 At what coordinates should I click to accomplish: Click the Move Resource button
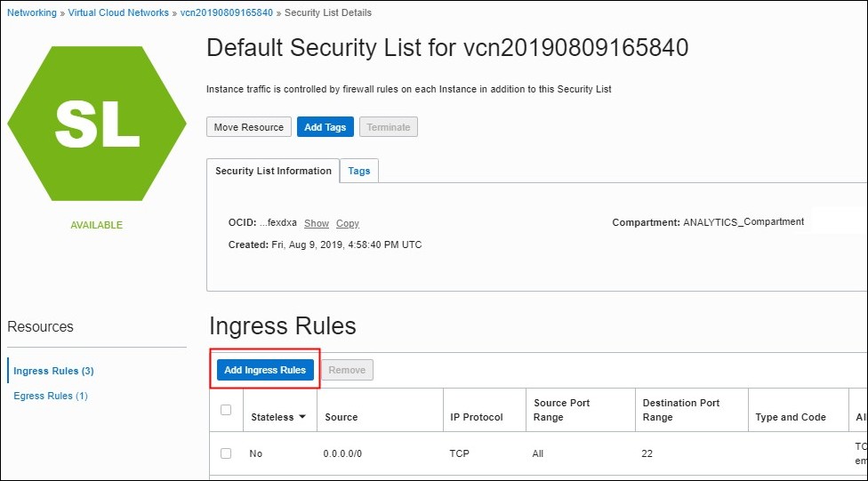[x=249, y=127]
